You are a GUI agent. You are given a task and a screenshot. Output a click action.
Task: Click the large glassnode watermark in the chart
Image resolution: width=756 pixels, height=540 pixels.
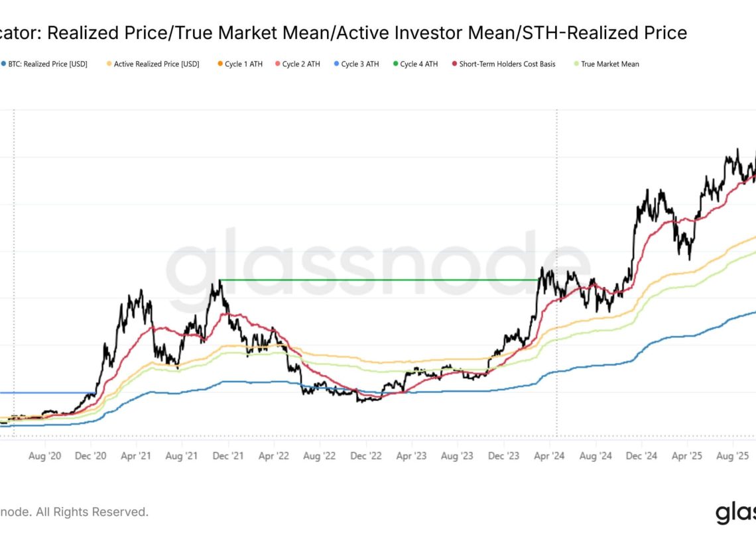tap(378, 265)
